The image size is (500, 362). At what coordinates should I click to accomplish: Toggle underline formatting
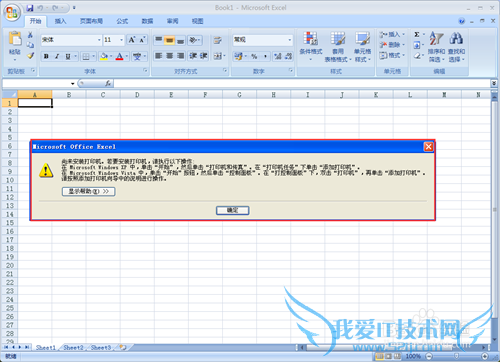[68, 56]
